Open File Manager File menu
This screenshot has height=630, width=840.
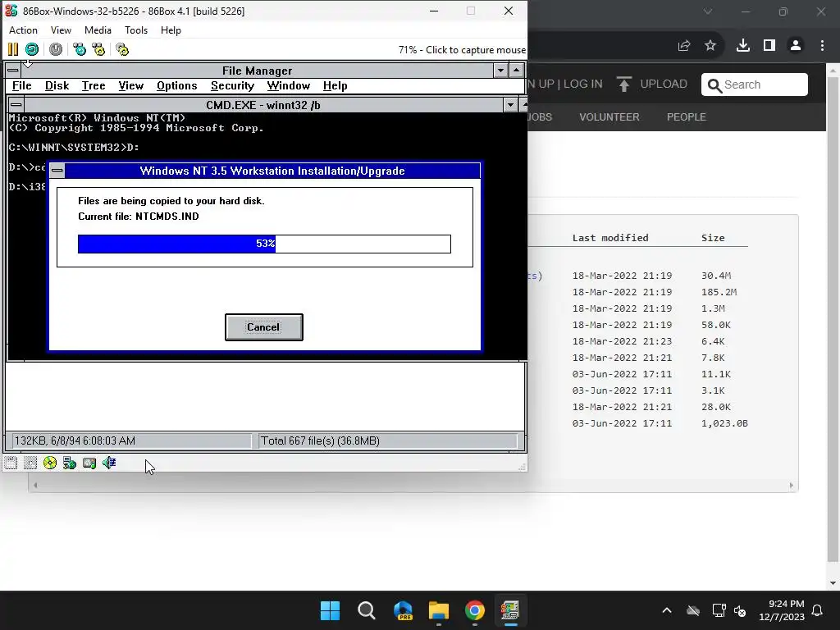click(22, 85)
